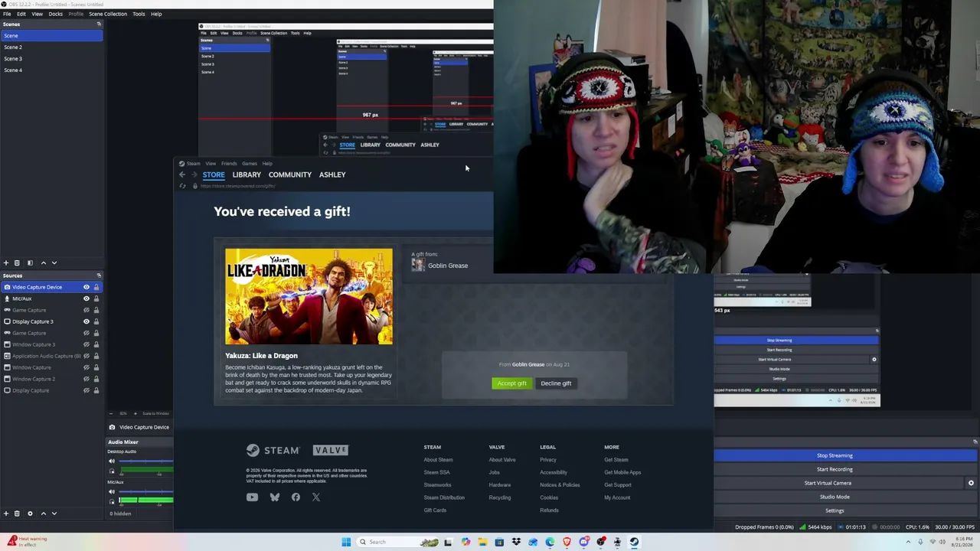Image resolution: width=980 pixels, height=551 pixels.
Task: Open Discord from taskbar
Action: pyautogui.click(x=583, y=542)
